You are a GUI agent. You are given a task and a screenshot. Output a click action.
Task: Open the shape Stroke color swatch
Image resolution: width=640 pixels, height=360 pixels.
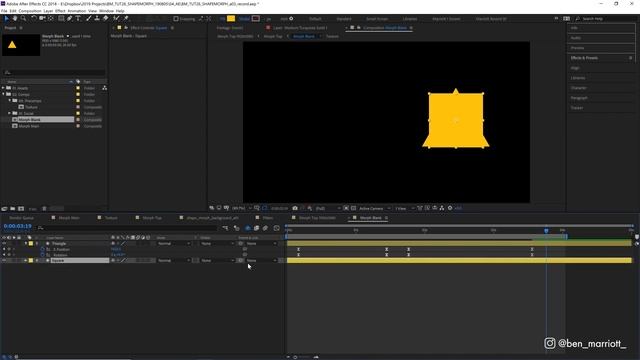[256, 18]
